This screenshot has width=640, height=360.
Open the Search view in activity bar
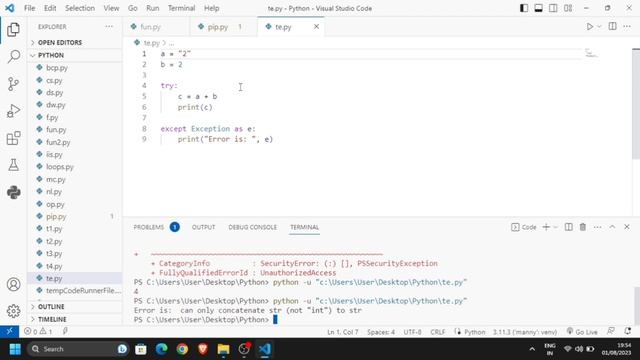[13, 56]
